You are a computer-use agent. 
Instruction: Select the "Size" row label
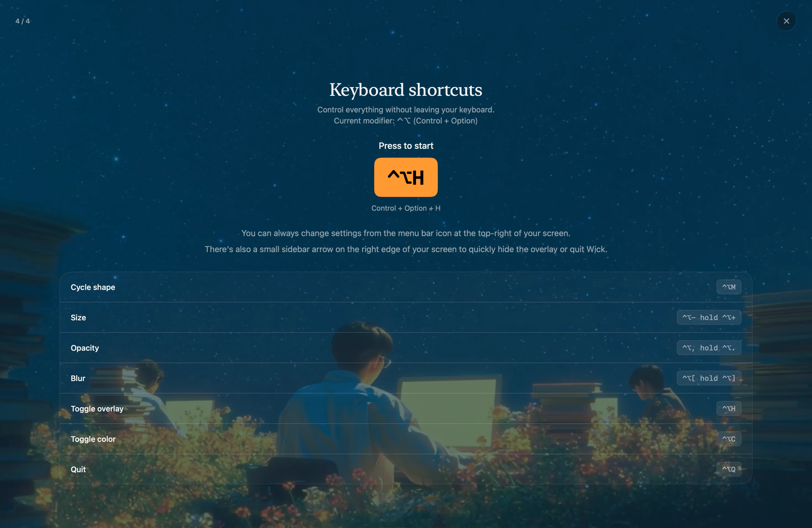(x=78, y=318)
